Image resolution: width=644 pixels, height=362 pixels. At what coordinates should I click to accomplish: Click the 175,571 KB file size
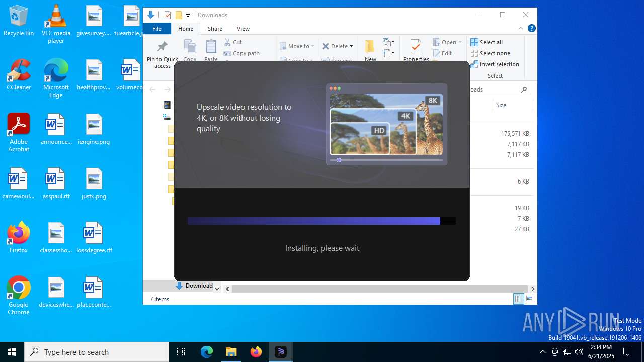click(x=515, y=134)
